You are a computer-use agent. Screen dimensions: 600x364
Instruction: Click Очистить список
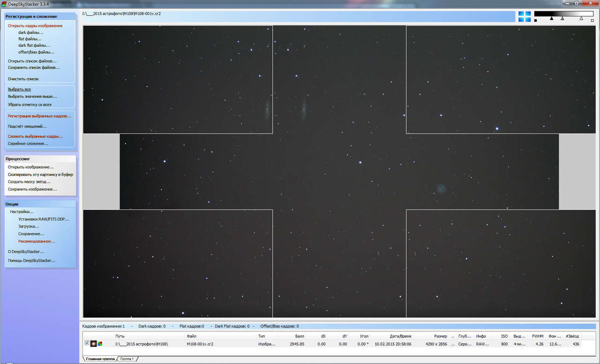coord(23,79)
